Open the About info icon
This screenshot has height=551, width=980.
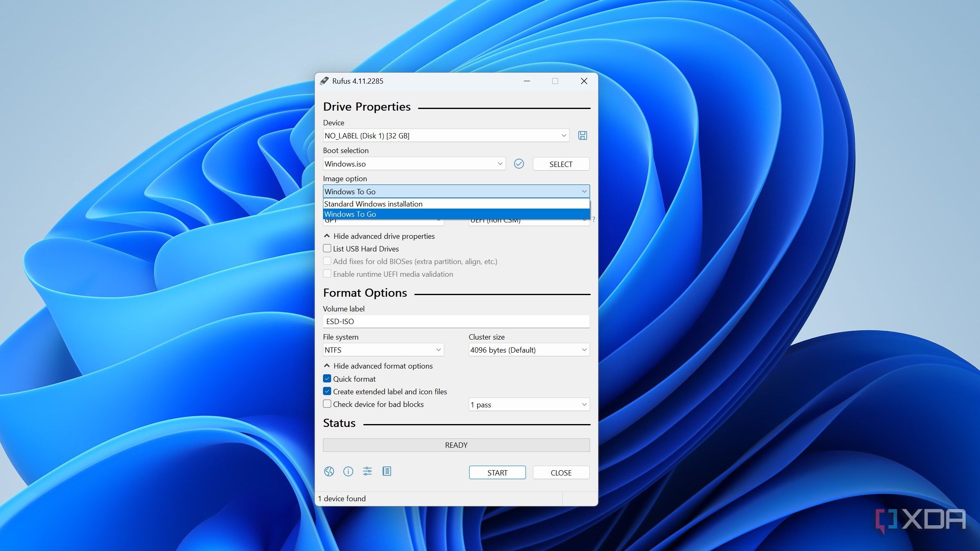(348, 471)
